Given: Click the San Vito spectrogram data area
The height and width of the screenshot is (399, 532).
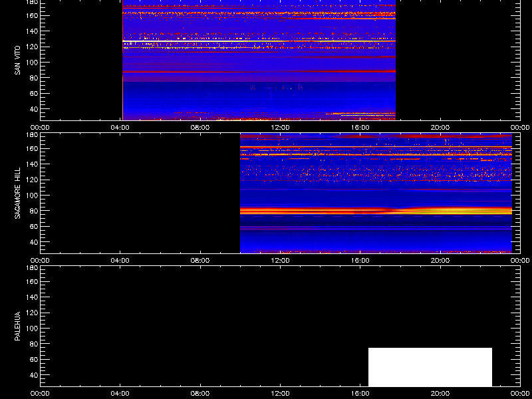Looking at the screenshot, I should coord(259,61).
